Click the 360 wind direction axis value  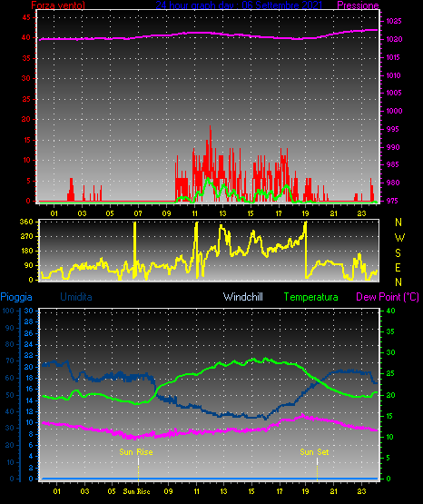[26, 222]
